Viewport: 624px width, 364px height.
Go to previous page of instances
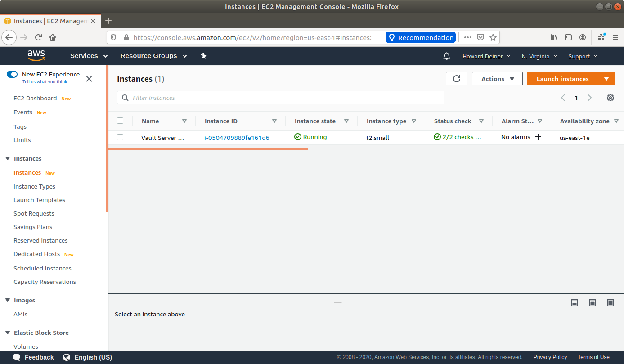(x=563, y=98)
